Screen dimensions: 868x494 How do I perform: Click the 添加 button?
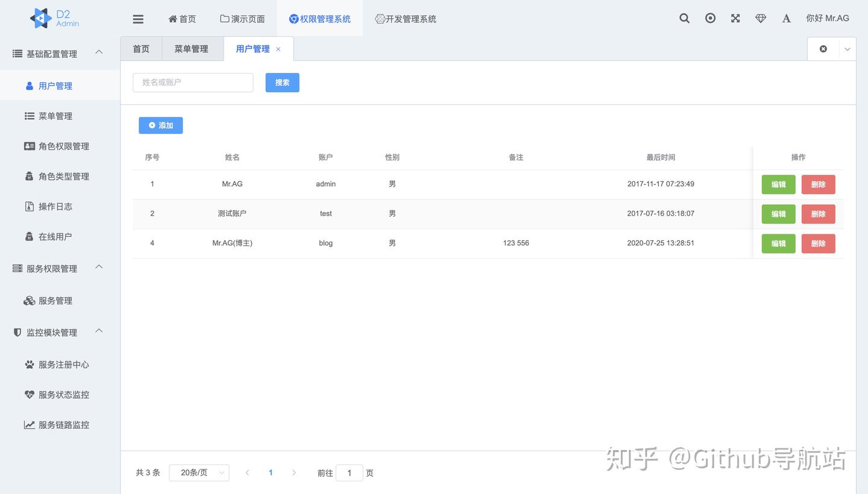(x=160, y=125)
